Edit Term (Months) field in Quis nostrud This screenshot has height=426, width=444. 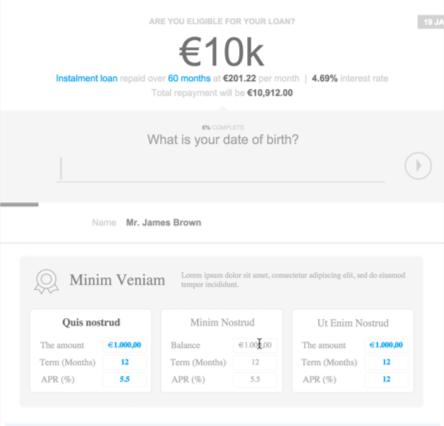point(125,362)
